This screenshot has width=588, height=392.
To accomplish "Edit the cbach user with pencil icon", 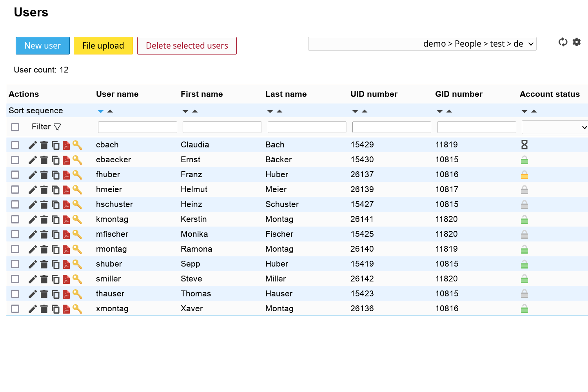I will tap(33, 145).
